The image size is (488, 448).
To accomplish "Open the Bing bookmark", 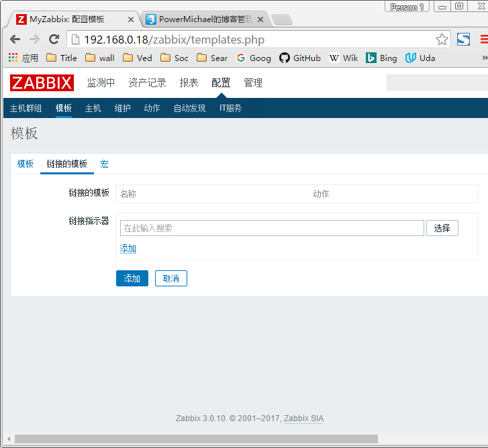I will coord(381,58).
